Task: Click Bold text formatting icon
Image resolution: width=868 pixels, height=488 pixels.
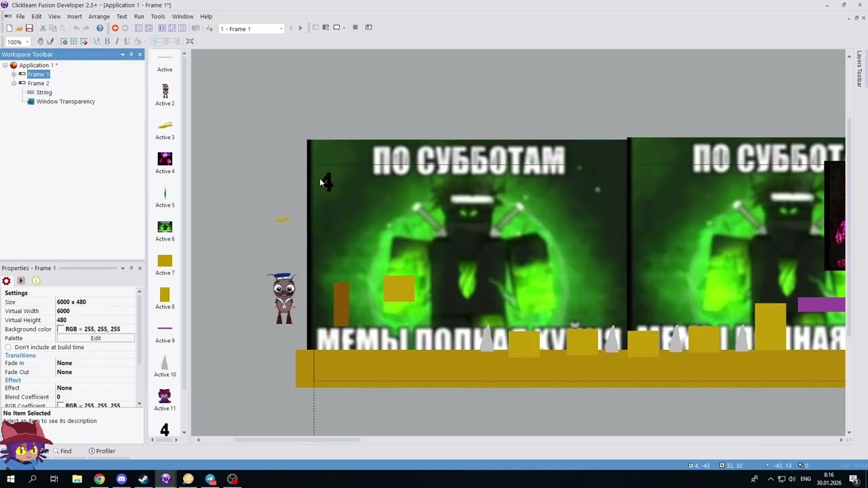Action: click(106, 41)
